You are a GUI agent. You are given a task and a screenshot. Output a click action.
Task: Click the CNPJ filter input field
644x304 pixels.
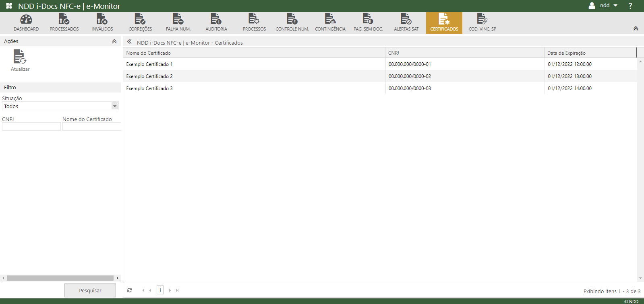[x=31, y=127]
